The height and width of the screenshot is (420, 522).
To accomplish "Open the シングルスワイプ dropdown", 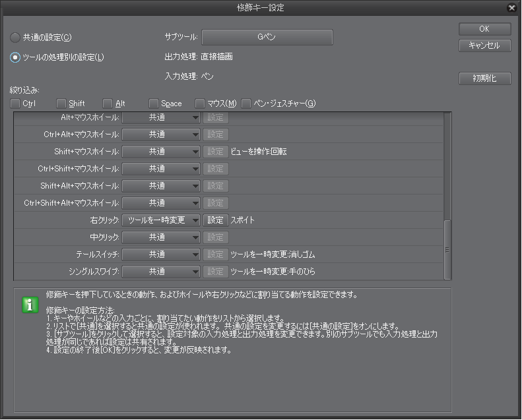I will pyautogui.click(x=161, y=272).
